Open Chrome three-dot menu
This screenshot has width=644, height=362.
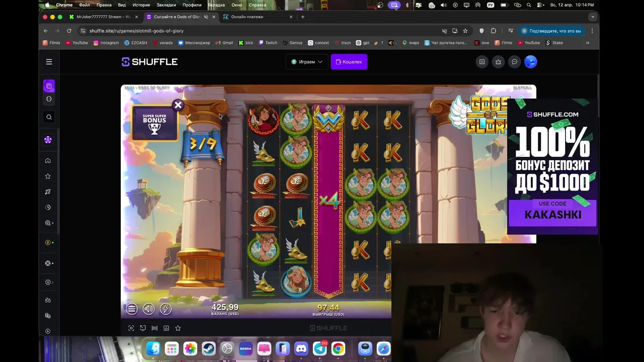tap(592, 31)
